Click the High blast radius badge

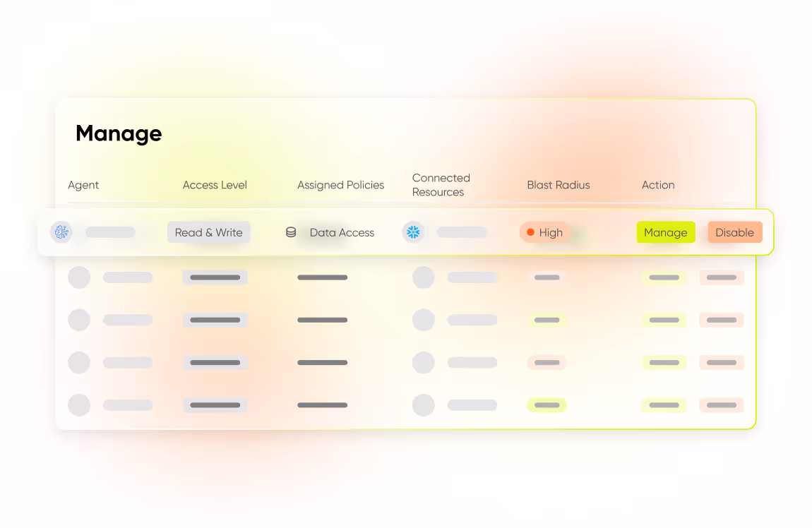[x=544, y=232]
